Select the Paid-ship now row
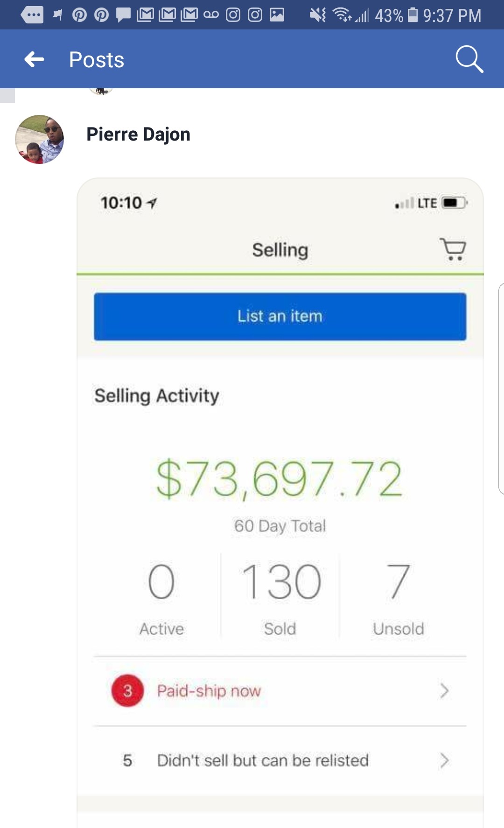The height and width of the screenshot is (828, 504). 280,691
